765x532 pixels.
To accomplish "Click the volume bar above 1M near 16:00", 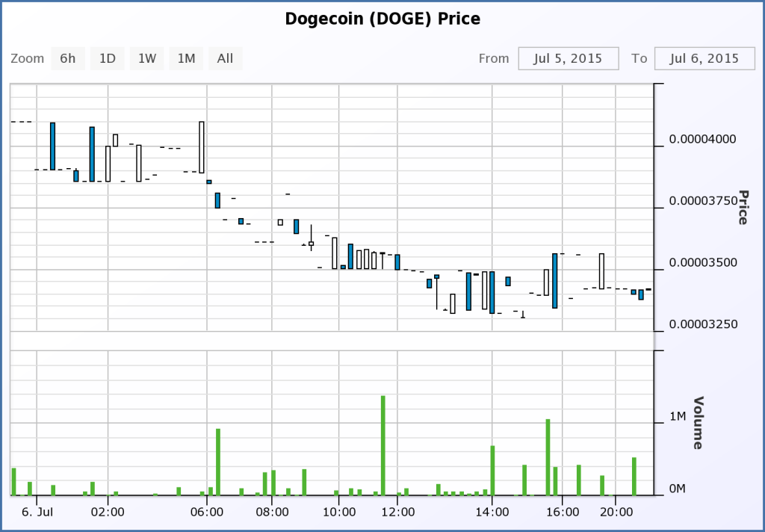I will tap(548, 457).
